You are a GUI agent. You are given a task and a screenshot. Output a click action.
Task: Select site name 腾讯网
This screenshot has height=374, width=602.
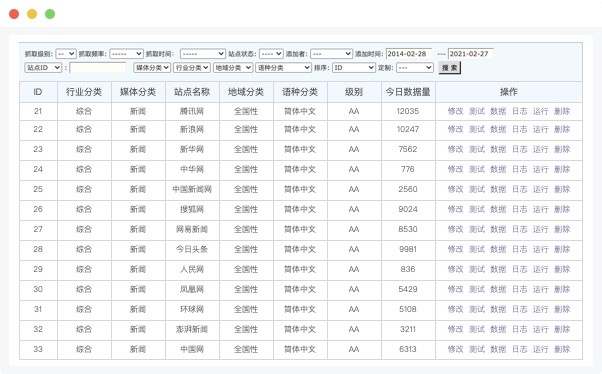coord(192,111)
